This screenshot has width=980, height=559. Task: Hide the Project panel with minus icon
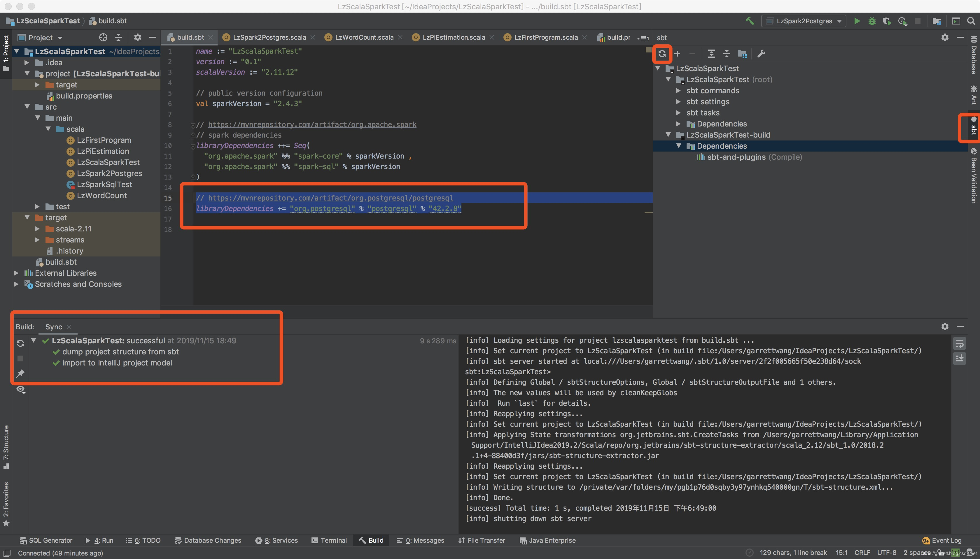(x=153, y=37)
